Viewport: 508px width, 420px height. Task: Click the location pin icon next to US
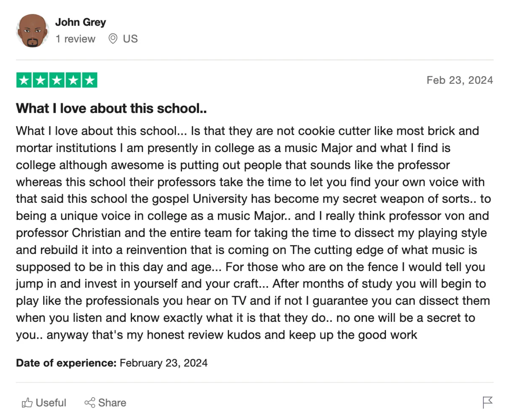coord(113,39)
